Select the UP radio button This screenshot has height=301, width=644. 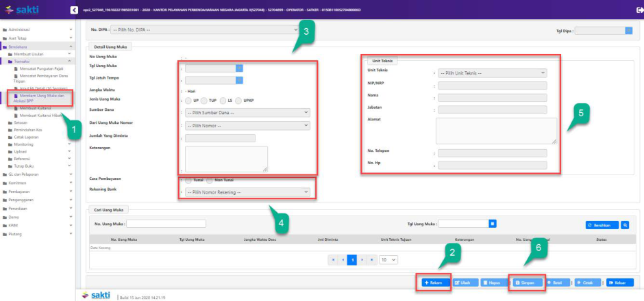click(x=189, y=101)
